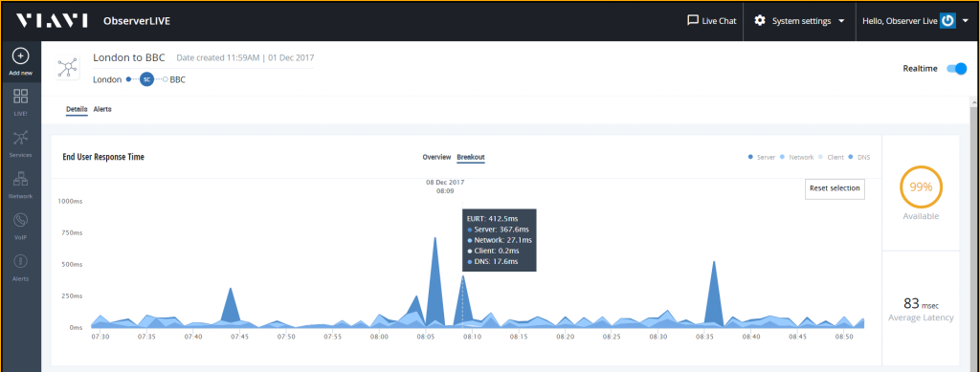Click the Live Chat link text

tap(719, 21)
